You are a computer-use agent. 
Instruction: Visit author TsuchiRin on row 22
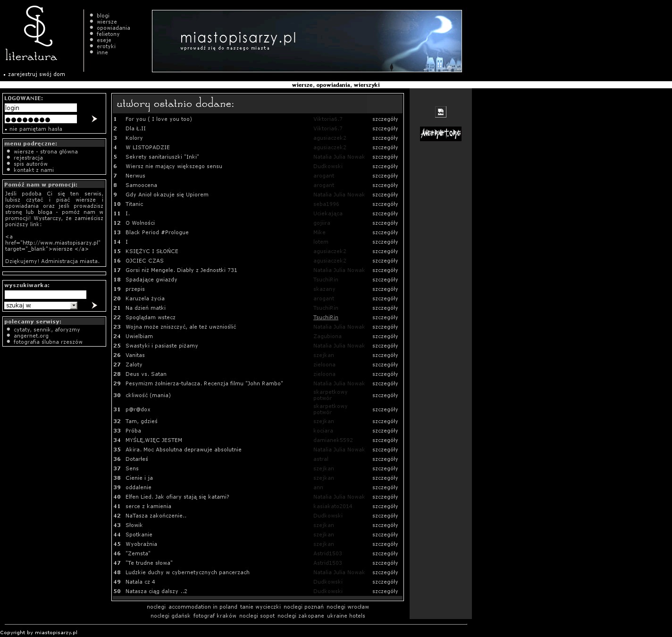(x=326, y=317)
